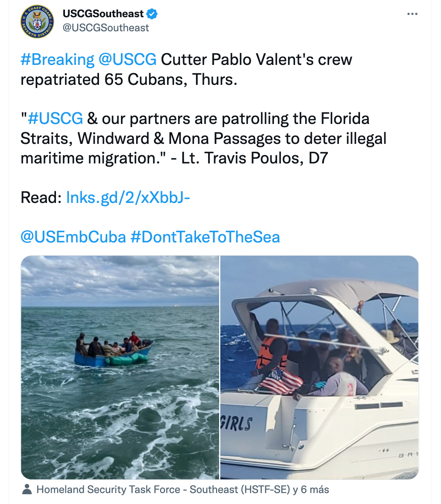Follow the lnks.gd/2/xXbbJ- link
This screenshot has height=504, width=441.
click(128, 198)
